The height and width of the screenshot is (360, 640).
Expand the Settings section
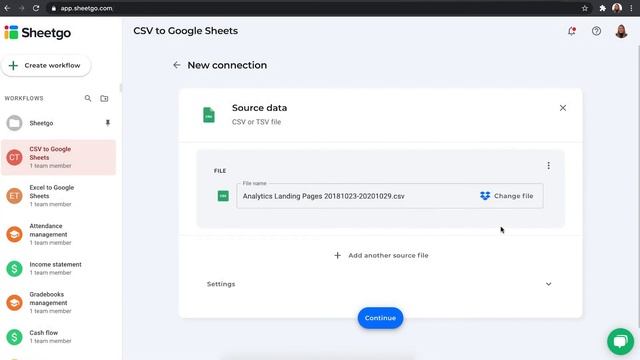coord(549,284)
